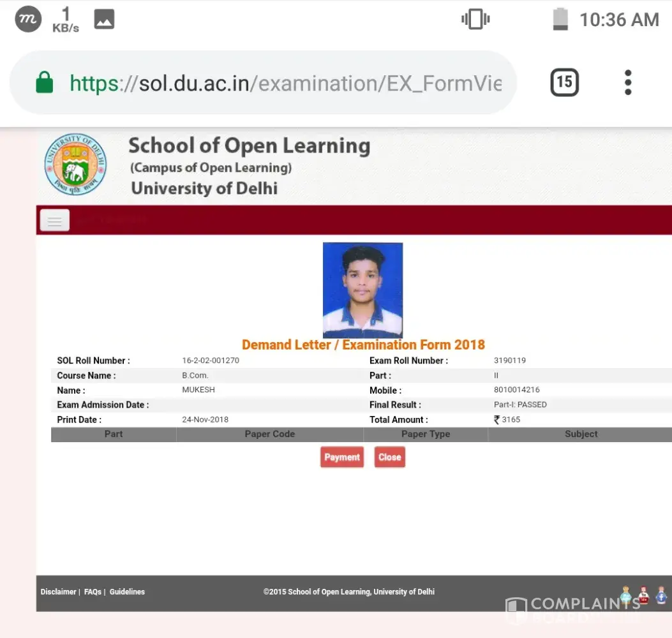Screen dimensions: 672x638
Task: Click the Paper Code column header
Action: pyautogui.click(x=269, y=434)
